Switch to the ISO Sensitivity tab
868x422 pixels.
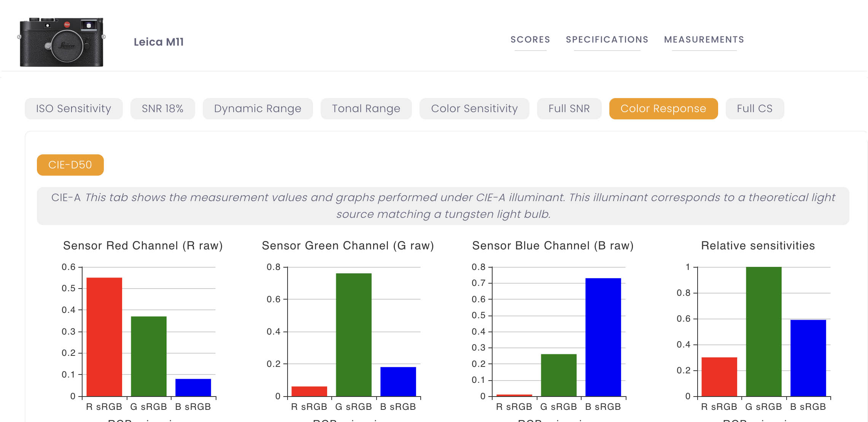[74, 109]
